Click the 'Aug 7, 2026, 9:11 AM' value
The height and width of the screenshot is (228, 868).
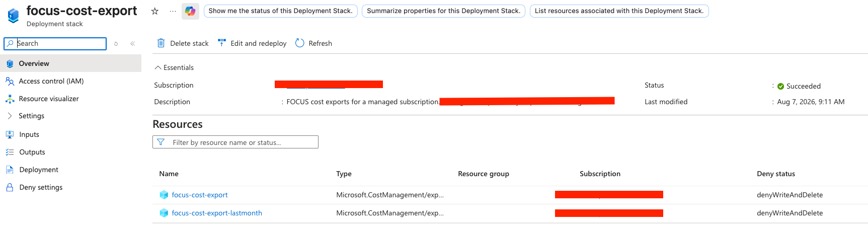point(811,102)
